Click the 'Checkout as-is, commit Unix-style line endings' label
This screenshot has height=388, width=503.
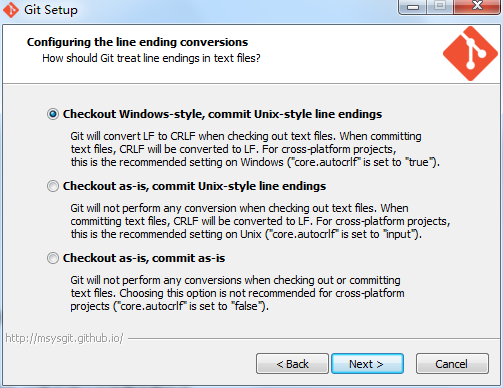tap(194, 186)
